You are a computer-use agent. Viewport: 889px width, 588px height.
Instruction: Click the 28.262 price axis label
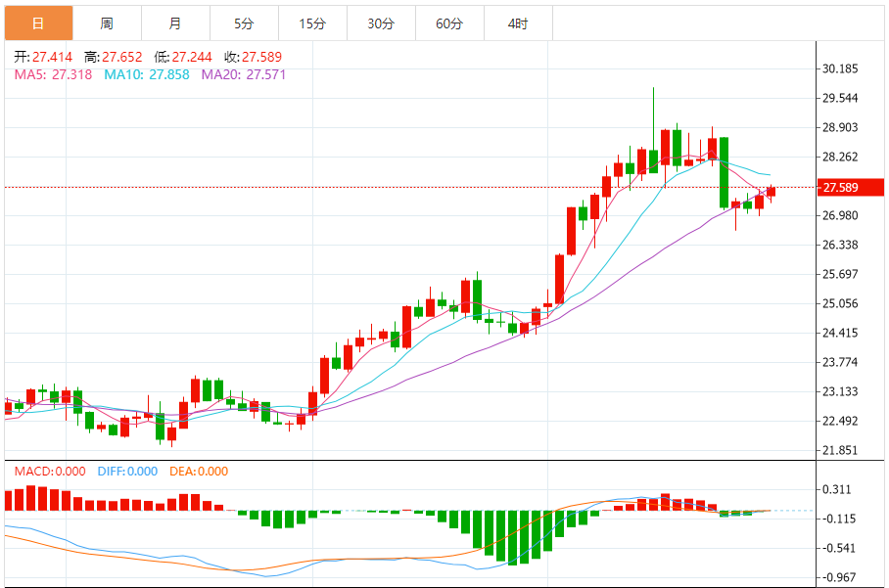point(840,157)
